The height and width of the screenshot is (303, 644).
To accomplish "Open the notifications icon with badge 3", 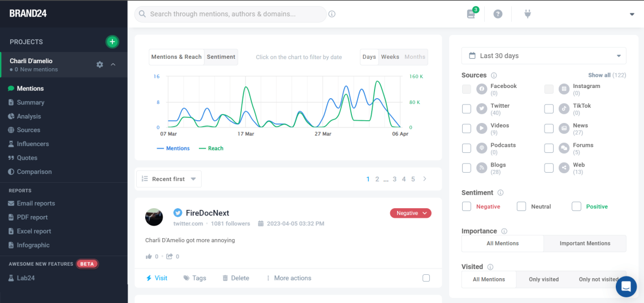I will coord(471,14).
